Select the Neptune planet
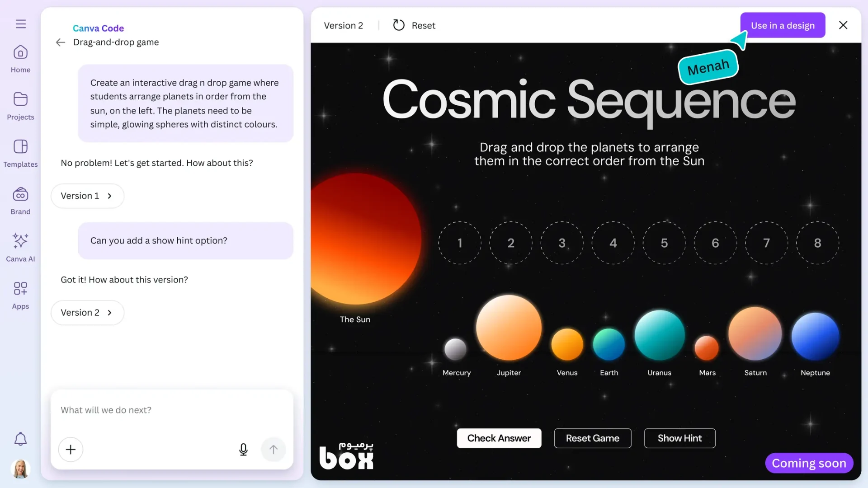The width and height of the screenshot is (868, 488). (x=815, y=337)
